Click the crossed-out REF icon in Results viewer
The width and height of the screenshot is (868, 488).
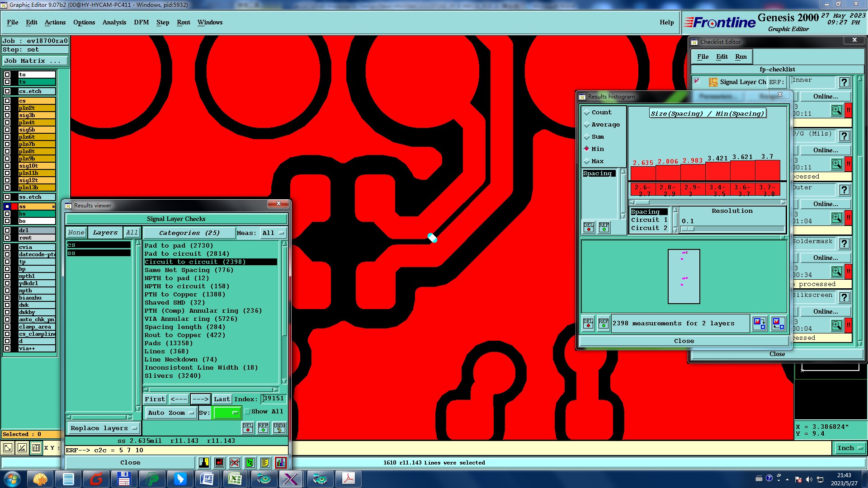coord(234,462)
